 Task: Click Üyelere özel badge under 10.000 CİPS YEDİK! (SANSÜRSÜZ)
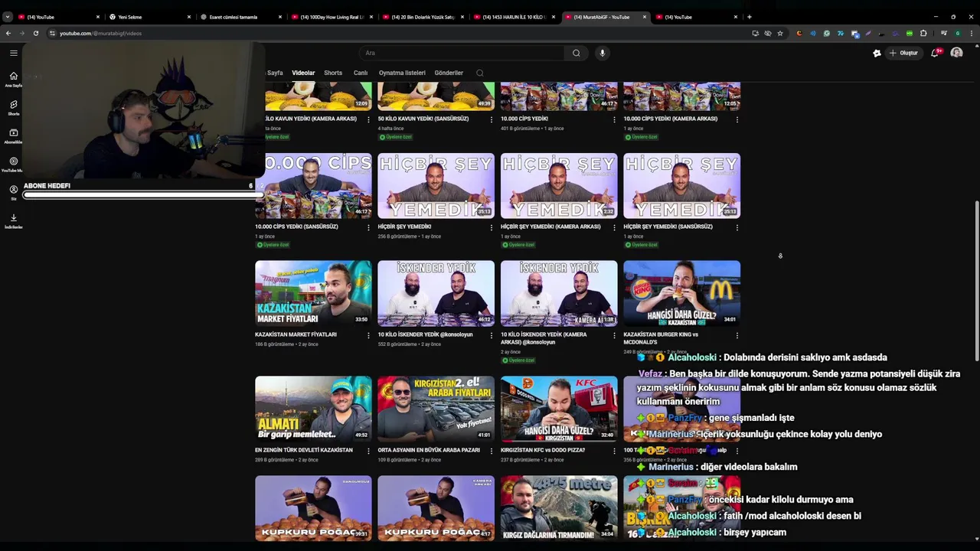[273, 245]
